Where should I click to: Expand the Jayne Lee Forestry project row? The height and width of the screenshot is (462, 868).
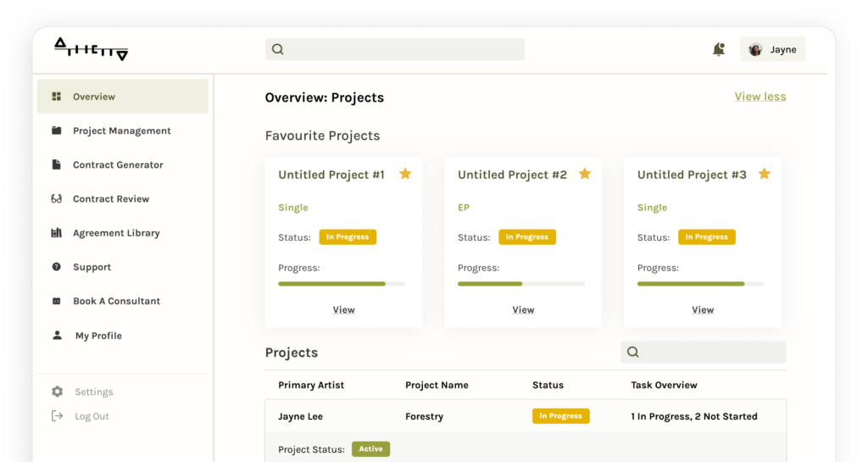pos(525,416)
